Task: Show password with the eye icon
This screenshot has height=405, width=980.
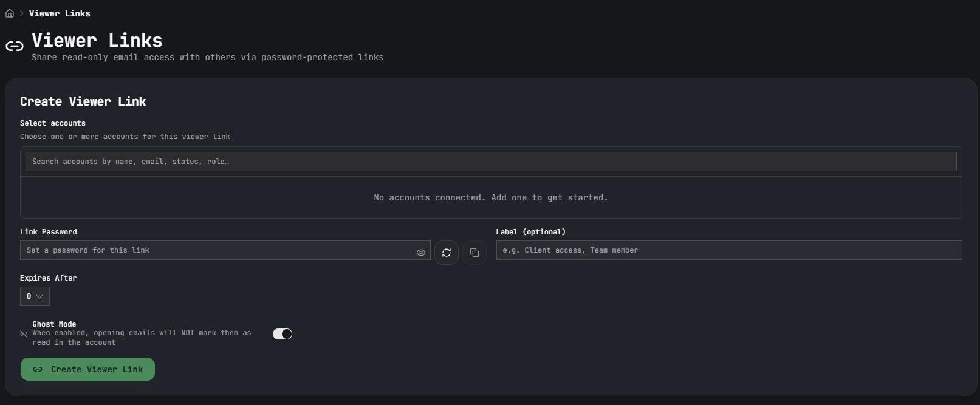Action: tap(421, 253)
